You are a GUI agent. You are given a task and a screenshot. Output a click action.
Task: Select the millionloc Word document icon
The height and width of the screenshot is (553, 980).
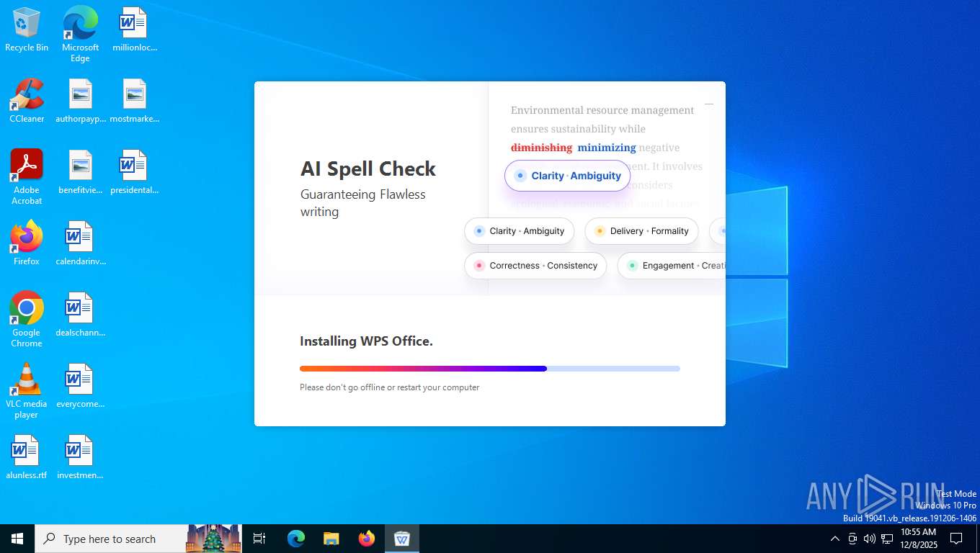pyautogui.click(x=134, y=30)
